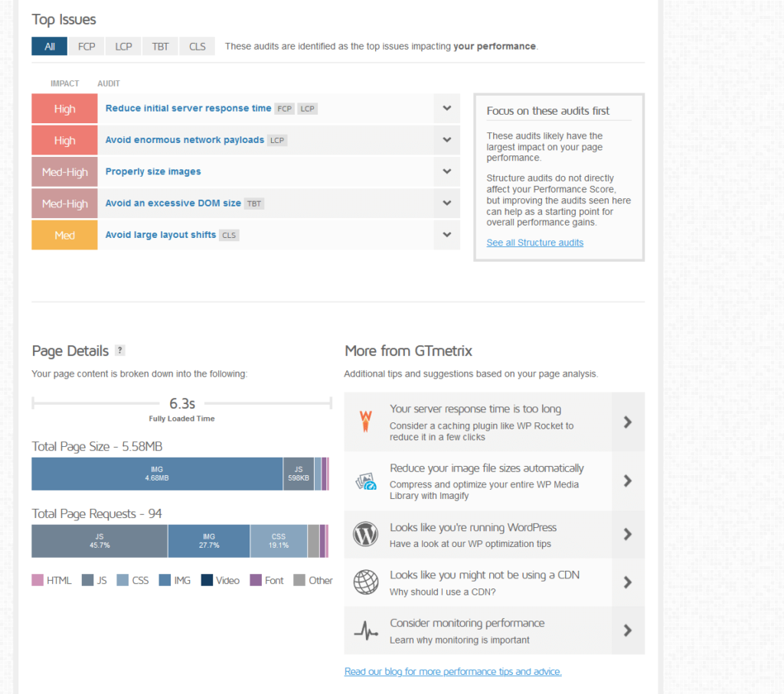
Task: Follow the Read our blog link
Action: coord(452,672)
